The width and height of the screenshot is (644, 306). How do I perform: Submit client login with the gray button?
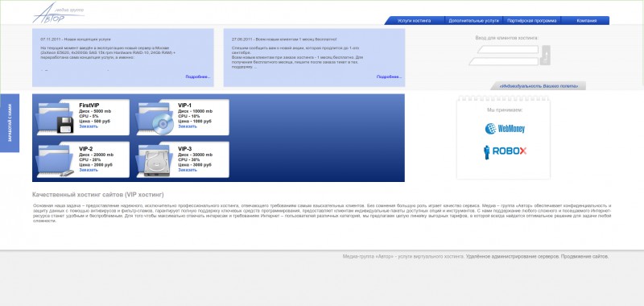tap(545, 56)
